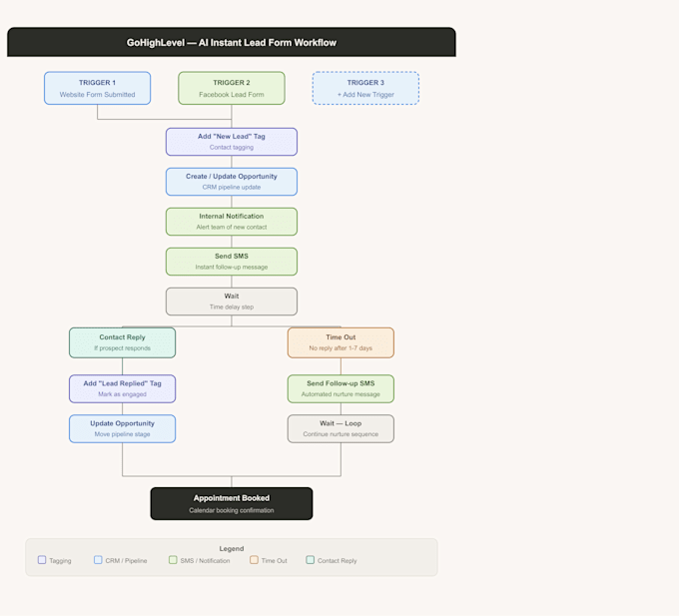Click the "SMS / Notification" legend label

[x=206, y=561]
